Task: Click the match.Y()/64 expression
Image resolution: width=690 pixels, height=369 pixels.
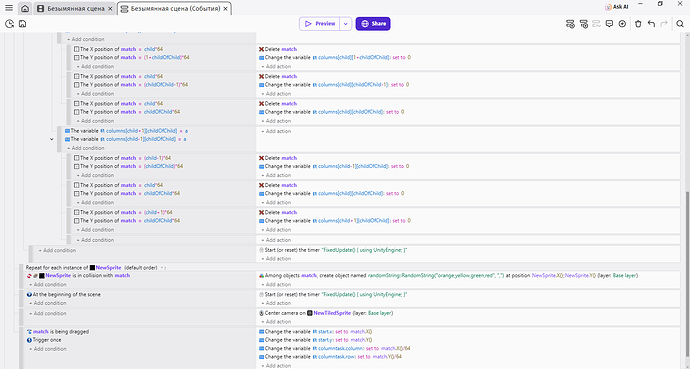Action: coord(387,357)
